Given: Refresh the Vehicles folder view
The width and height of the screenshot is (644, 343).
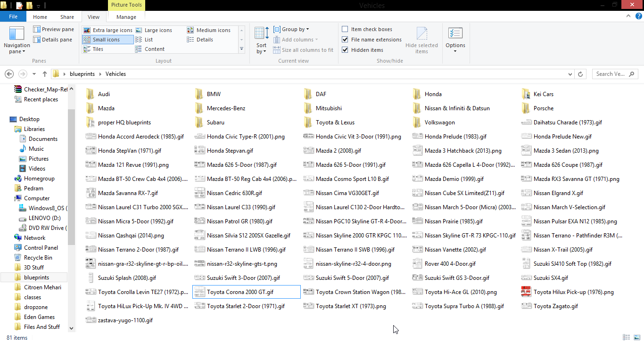Looking at the screenshot, I should pyautogui.click(x=581, y=74).
